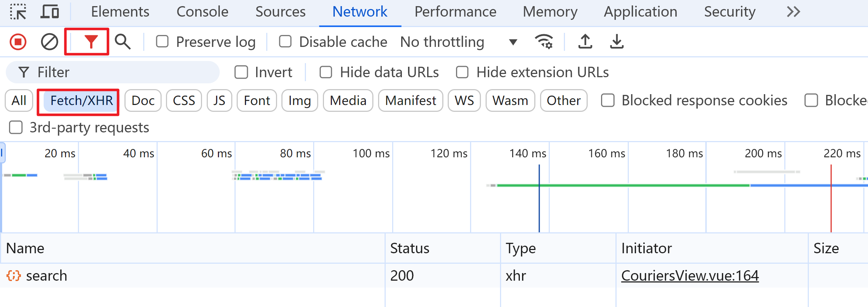Expand more DevTools tabs chevron

pyautogui.click(x=793, y=12)
